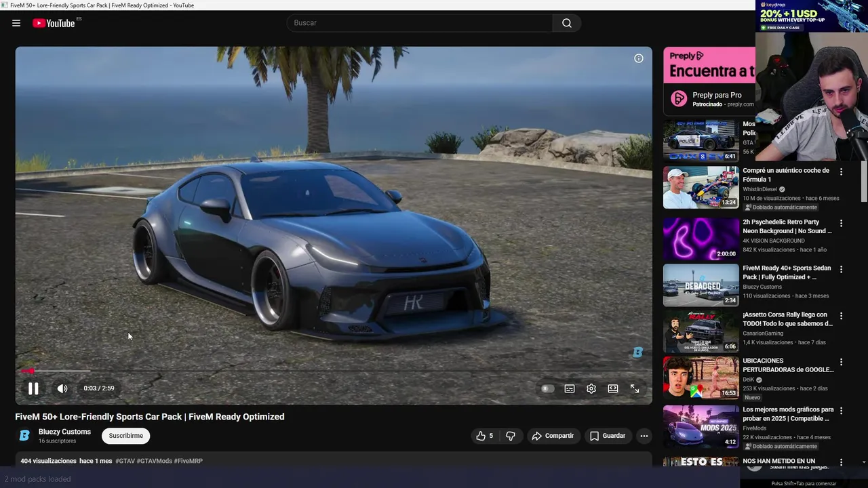Click the page vertical scrollbar

coord(864,183)
